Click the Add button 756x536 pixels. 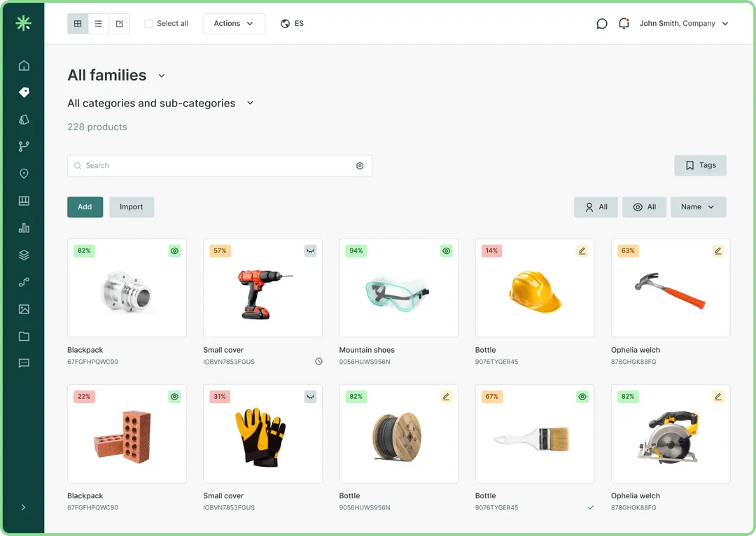[x=85, y=207]
